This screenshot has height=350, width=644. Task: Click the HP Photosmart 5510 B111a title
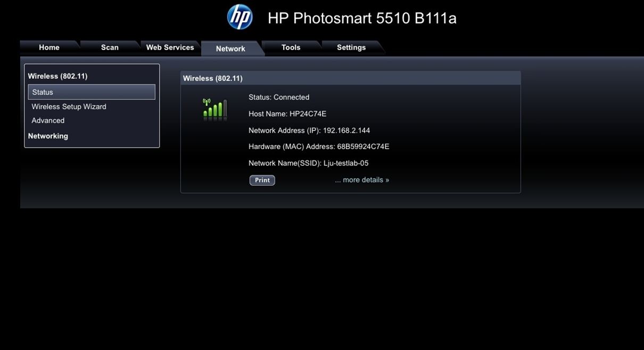coord(362,18)
